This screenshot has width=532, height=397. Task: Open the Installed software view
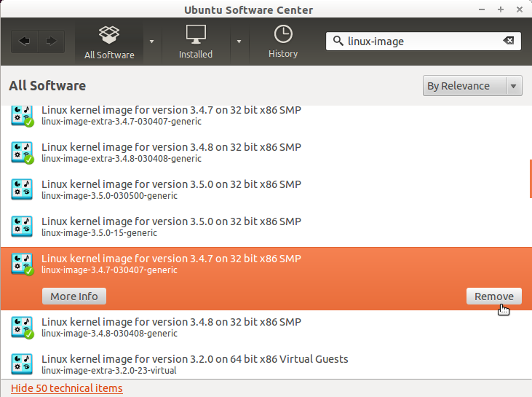(x=196, y=42)
